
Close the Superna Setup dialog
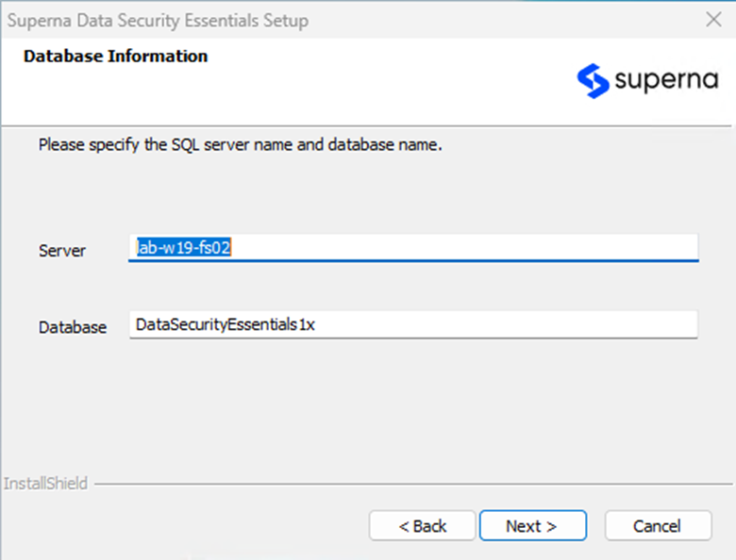pyautogui.click(x=713, y=20)
